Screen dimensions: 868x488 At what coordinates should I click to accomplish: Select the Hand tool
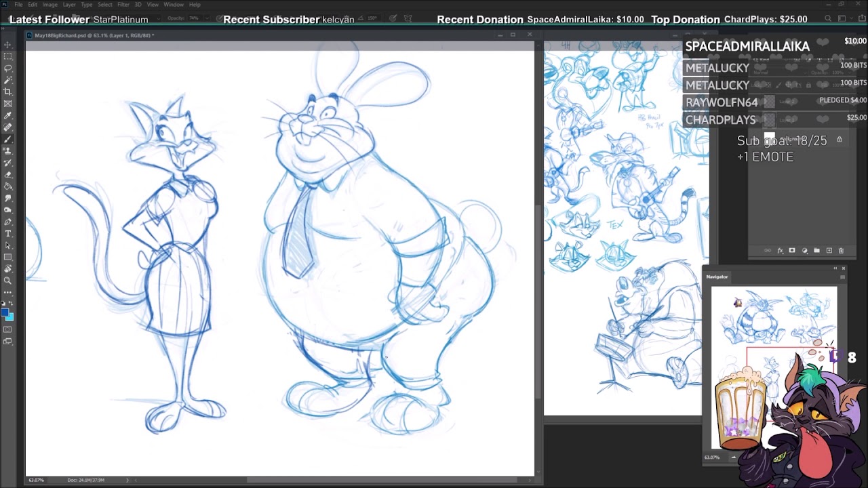pyautogui.click(x=8, y=268)
